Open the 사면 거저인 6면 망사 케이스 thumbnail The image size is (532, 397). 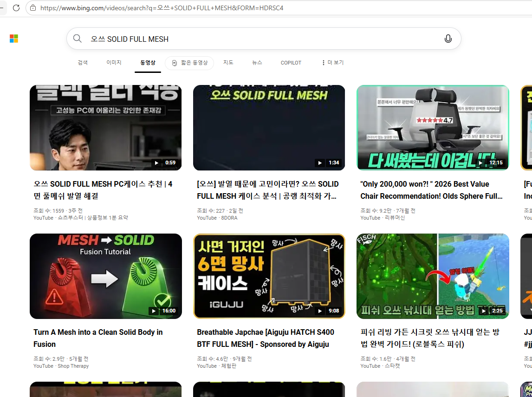[269, 276]
